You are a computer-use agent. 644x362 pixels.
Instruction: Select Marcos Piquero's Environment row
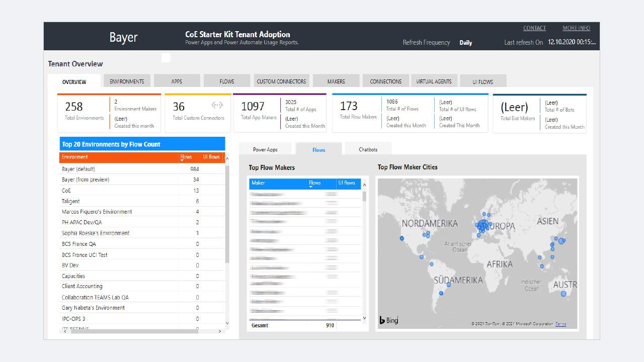(141, 212)
